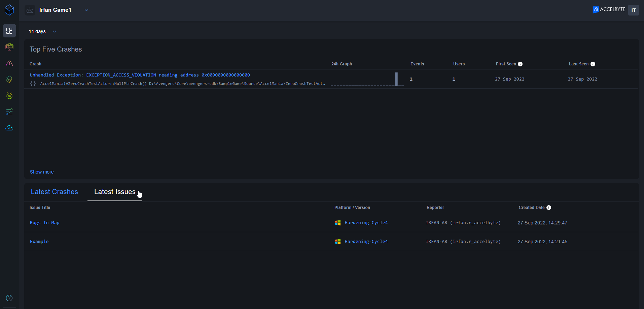Open the stacked layers icon in sidebar

(x=9, y=79)
